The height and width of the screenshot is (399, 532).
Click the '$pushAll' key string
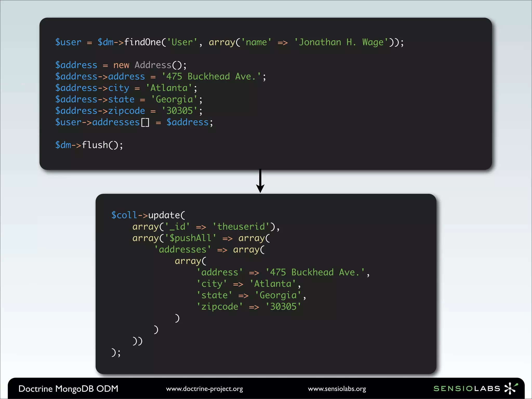click(x=190, y=238)
